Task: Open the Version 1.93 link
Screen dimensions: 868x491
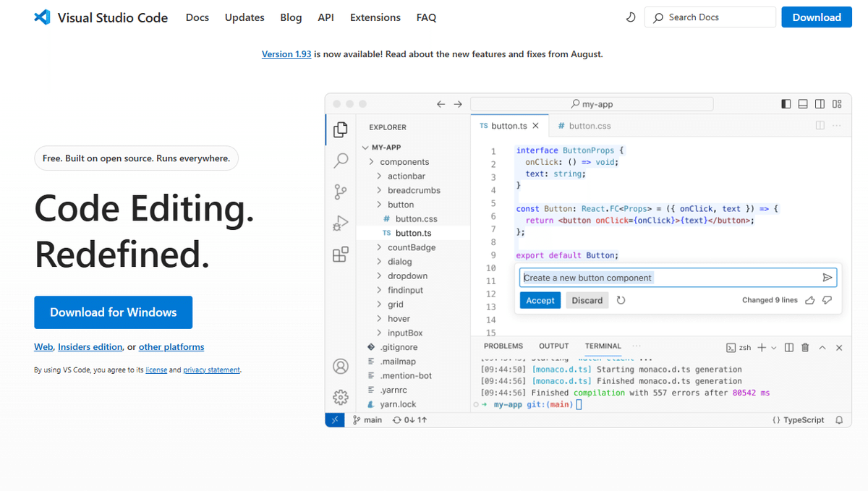Action: (286, 54)
